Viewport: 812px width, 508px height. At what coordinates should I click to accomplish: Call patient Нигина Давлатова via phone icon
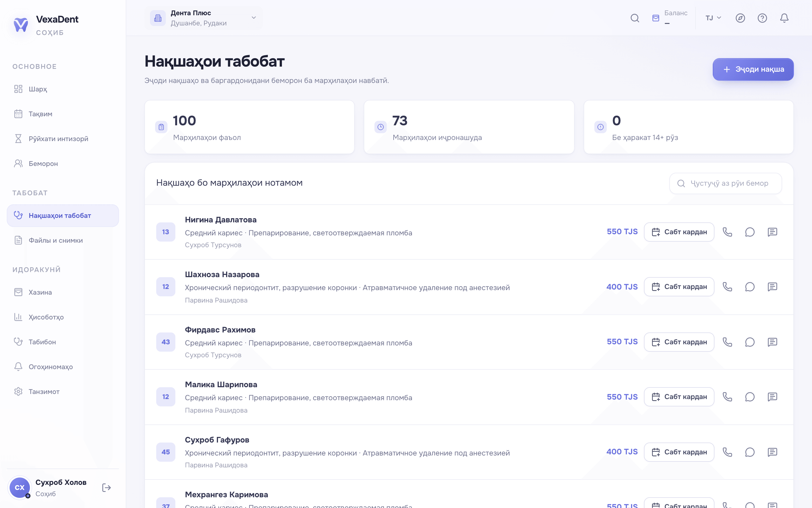point(727,232)
